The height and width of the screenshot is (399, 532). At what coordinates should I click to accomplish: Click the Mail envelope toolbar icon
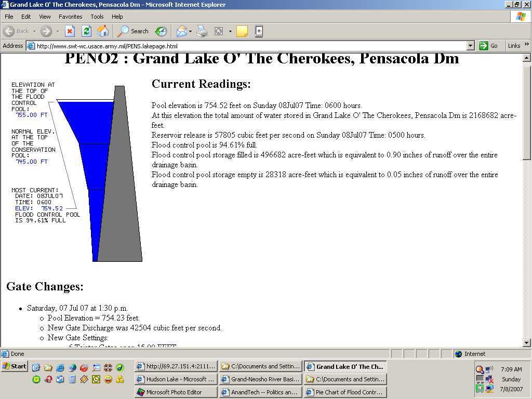[181, 31]
